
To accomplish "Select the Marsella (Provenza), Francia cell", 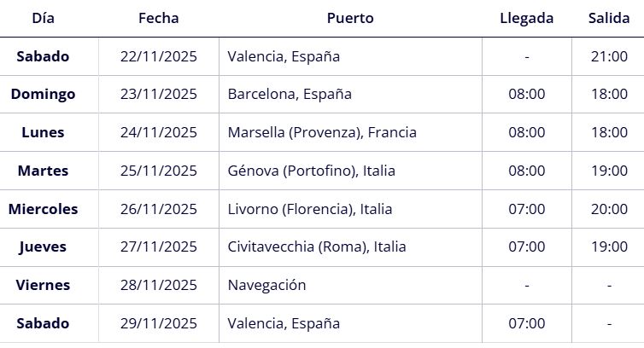I will click(322, 132).
